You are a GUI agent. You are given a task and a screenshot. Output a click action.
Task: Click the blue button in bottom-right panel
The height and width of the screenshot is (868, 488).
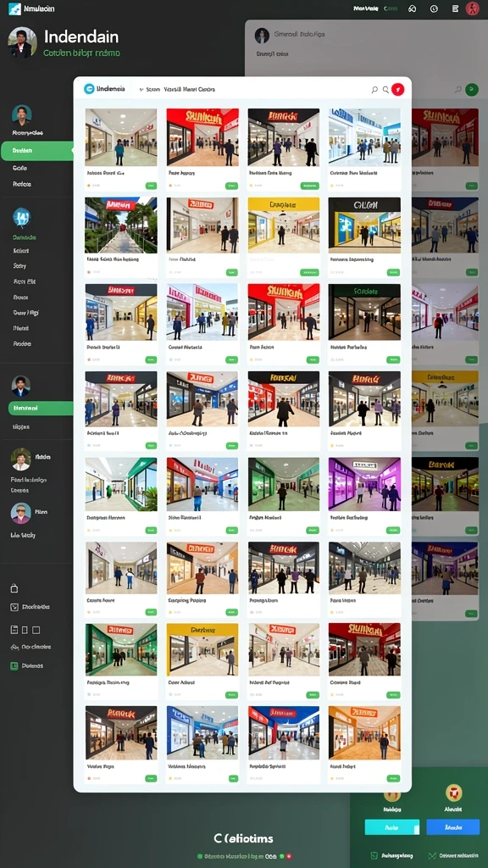452,827
